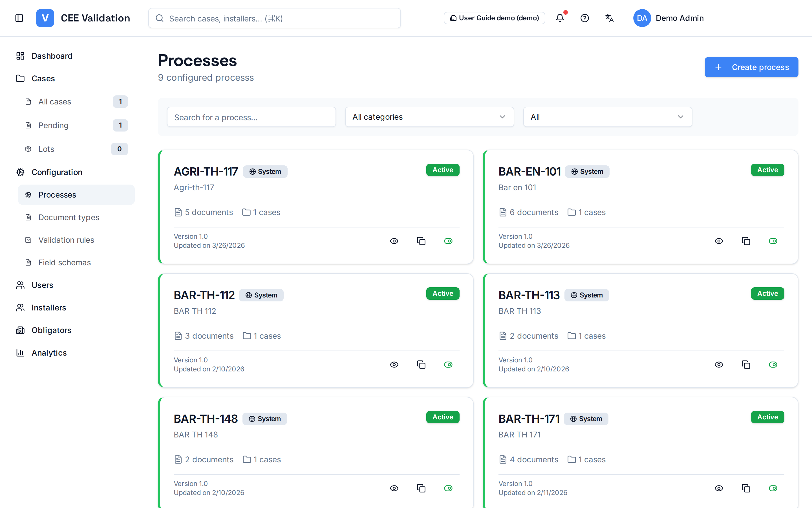Duplicate the BAR-EN-101 process
The image size is (812, 508).
click(x=746, y=241)
